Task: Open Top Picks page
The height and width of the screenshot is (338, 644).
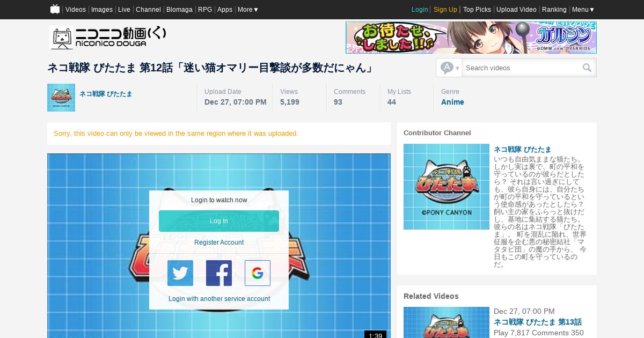Action: [x=477, y=10]
